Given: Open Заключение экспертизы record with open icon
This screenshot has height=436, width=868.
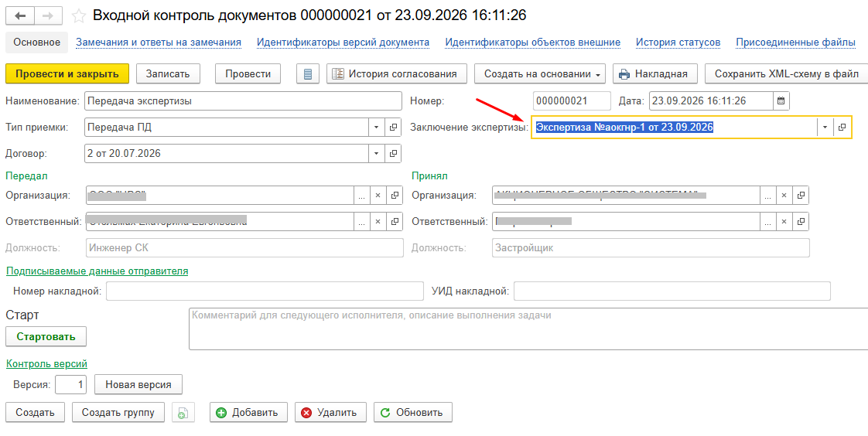Looking at the screenshot, I should coord(842,128).
